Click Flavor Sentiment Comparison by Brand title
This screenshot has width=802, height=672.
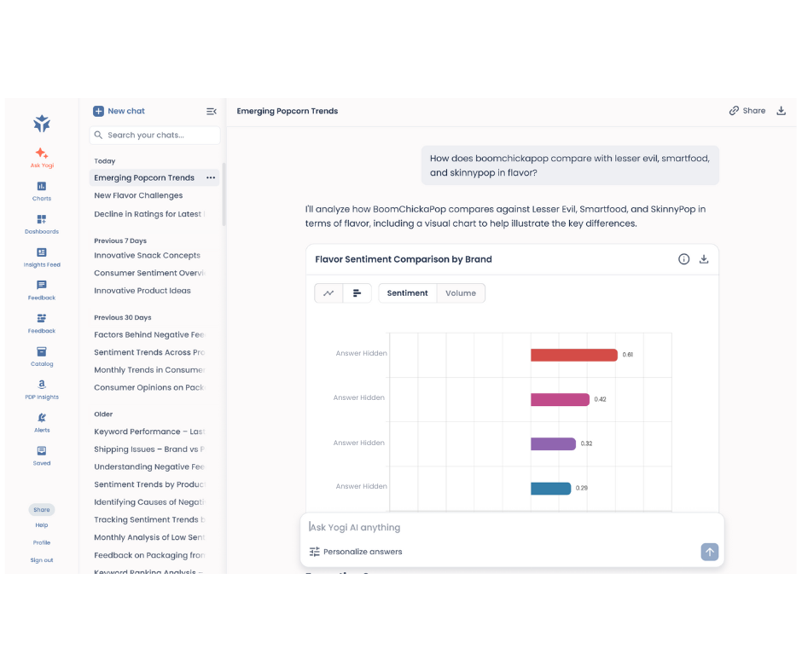coord(403,259)
